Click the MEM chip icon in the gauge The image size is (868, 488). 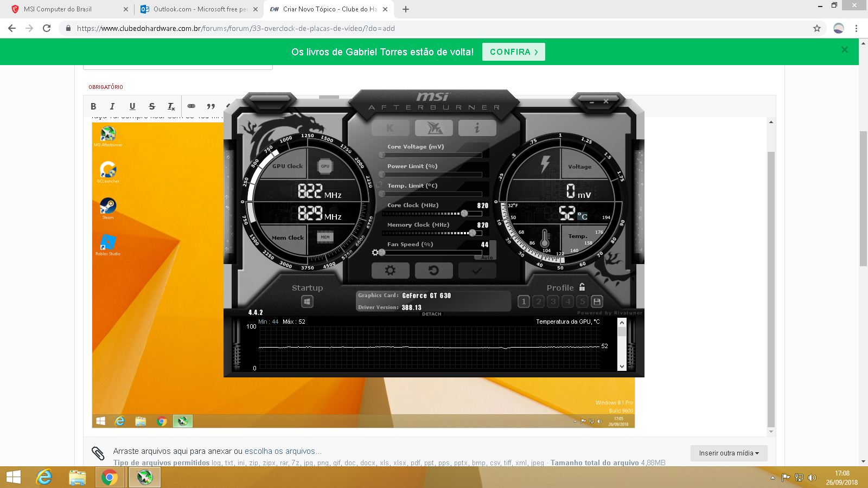pos(325,237)
